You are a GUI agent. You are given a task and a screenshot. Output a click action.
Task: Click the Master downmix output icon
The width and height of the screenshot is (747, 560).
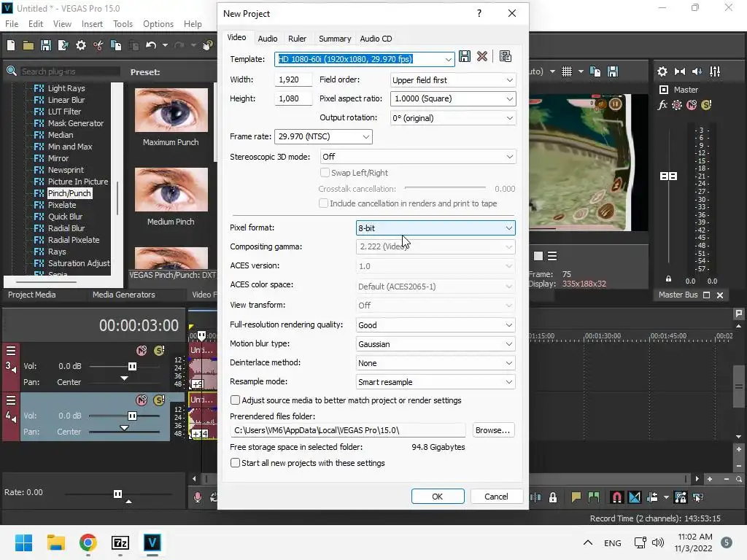680,71
